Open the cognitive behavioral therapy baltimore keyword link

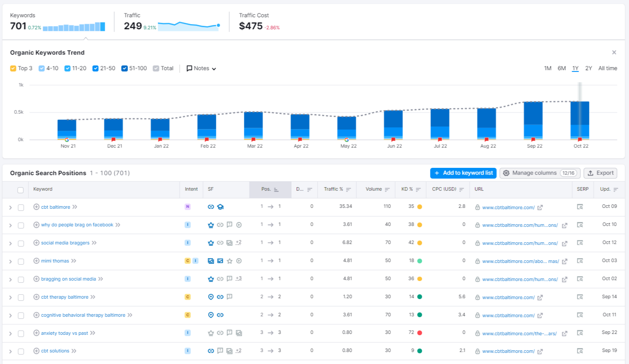point(83,315)
